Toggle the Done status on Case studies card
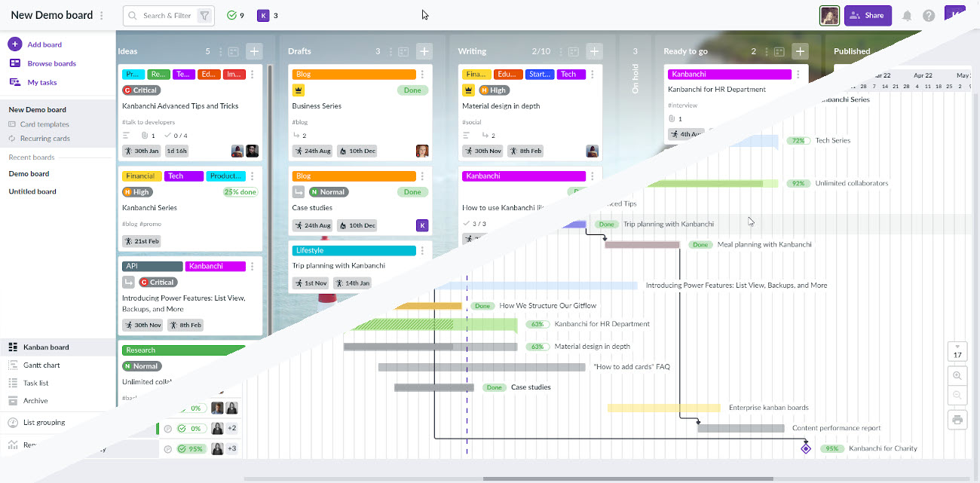The height and width of the screenshot is (483, 980). coord(412,192)
